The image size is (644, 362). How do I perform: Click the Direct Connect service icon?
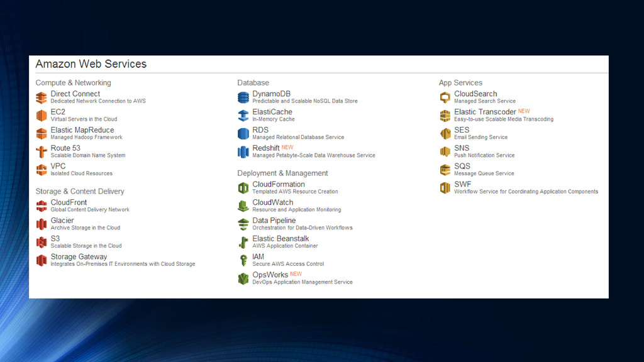[x=42, y=97]
